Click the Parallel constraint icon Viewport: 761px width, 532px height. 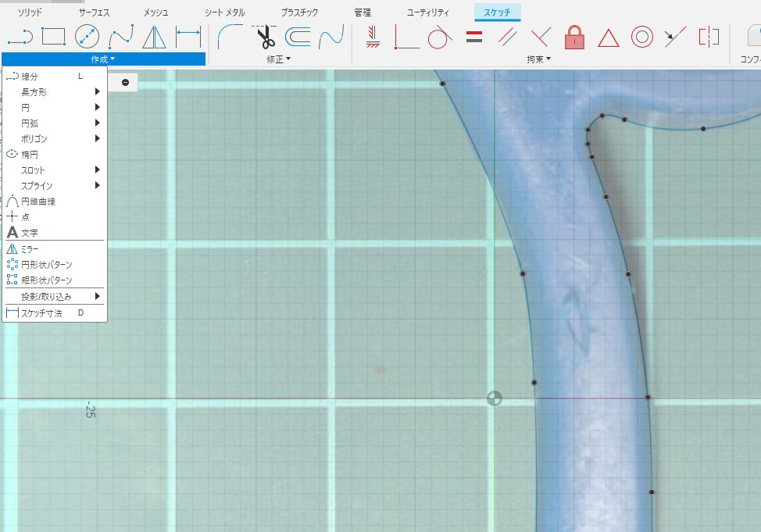point(508,36)
